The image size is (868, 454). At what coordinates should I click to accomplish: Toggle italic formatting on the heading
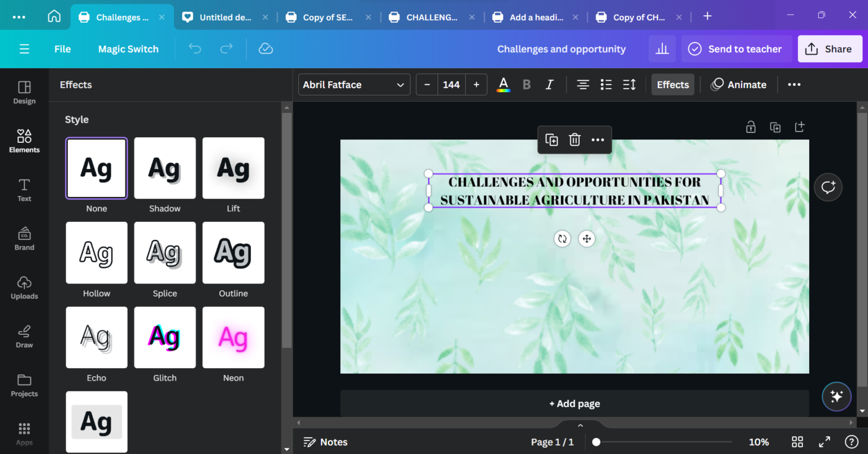point(549,84)
